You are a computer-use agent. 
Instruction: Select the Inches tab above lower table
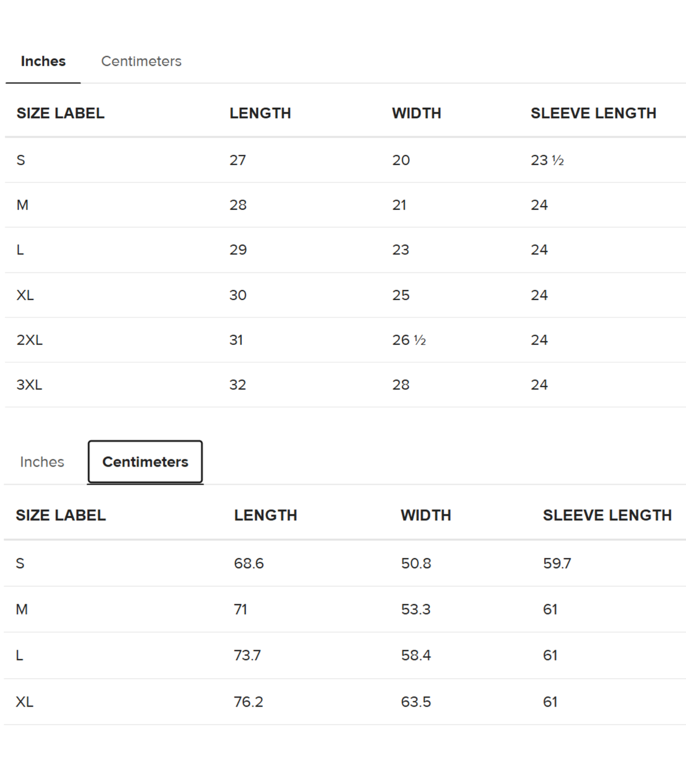[x=42, y=462]
